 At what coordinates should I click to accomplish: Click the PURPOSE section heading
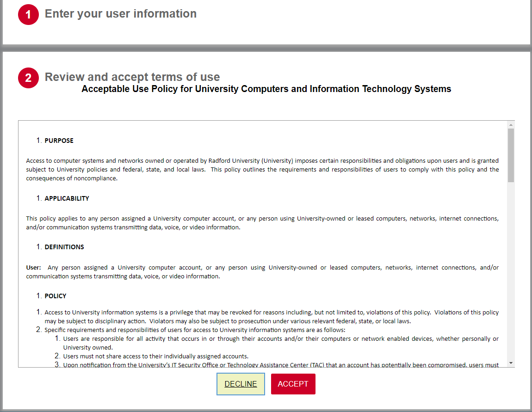click(x=59, y=141)
